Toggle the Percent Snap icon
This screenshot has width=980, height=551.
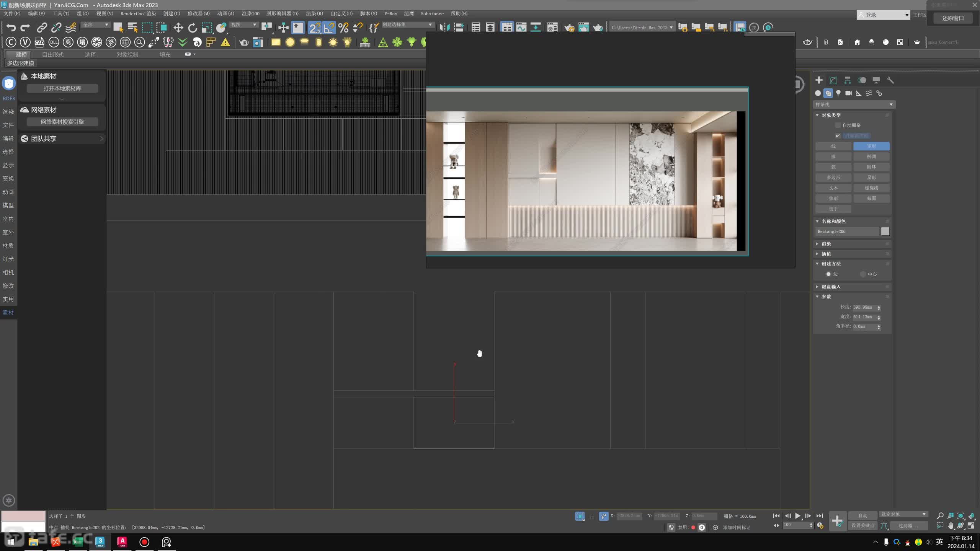(343, 28)
